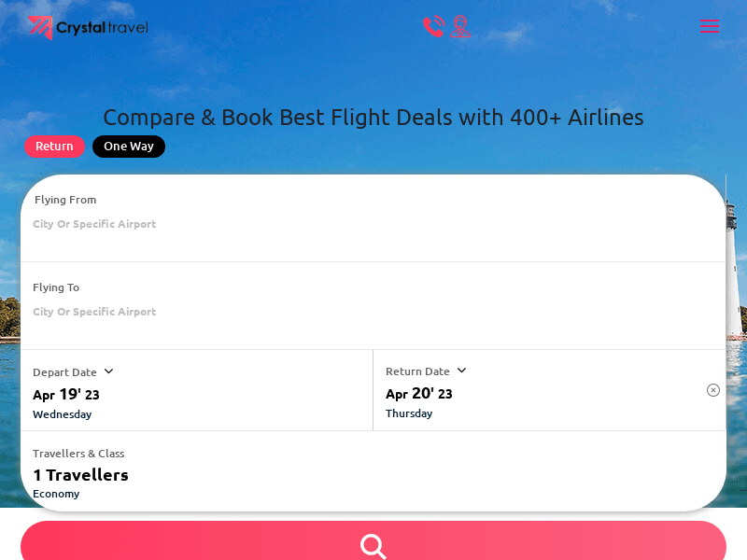Click the search magnifier button

coord(373,545)
